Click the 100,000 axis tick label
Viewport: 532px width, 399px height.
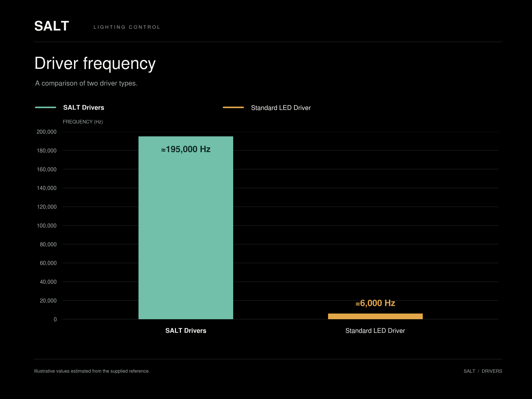pos(46,226)
